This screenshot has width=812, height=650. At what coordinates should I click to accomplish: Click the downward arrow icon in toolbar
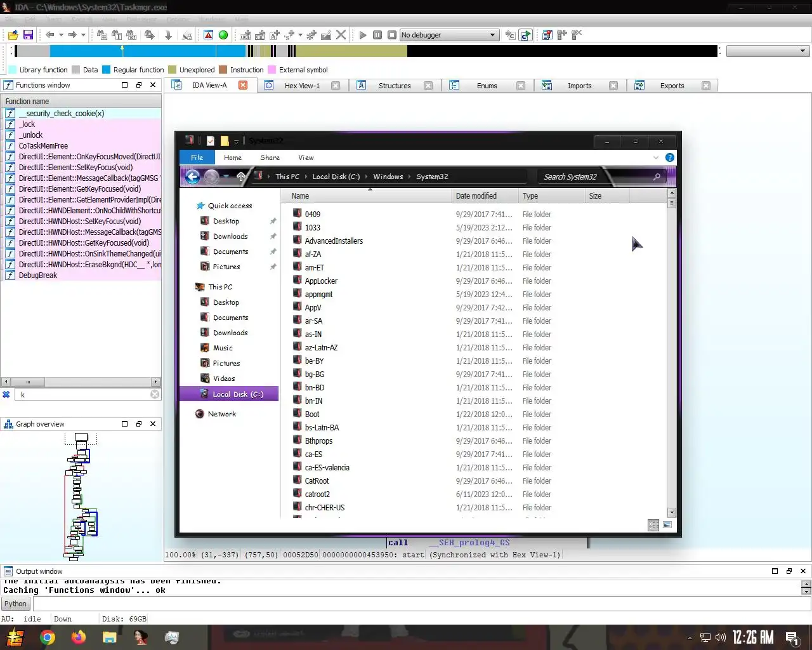[x=168, y=35]
